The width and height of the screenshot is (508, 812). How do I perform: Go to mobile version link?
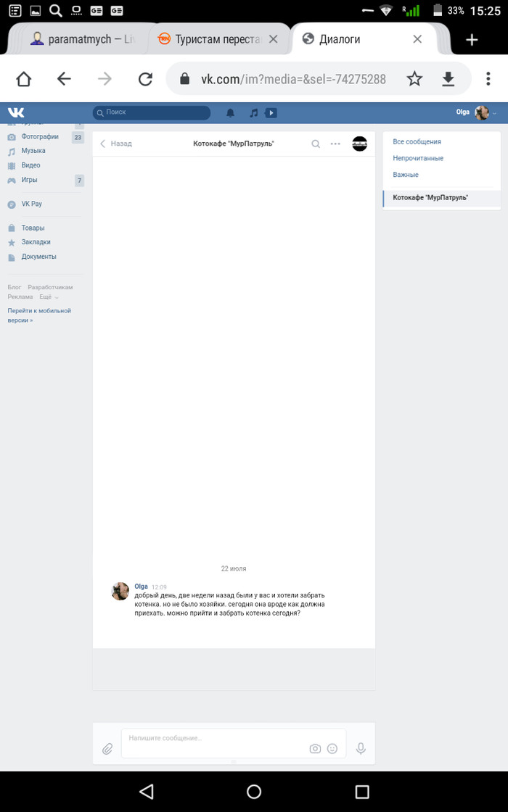[39, 315]
